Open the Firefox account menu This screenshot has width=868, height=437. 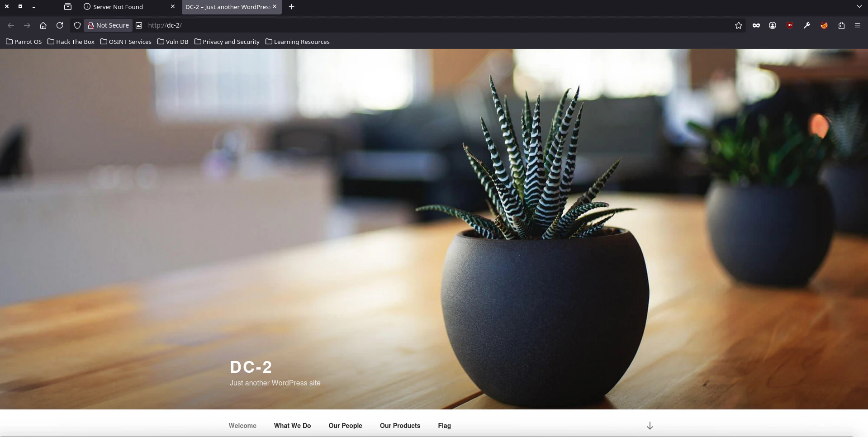click(x=773, y=25)
